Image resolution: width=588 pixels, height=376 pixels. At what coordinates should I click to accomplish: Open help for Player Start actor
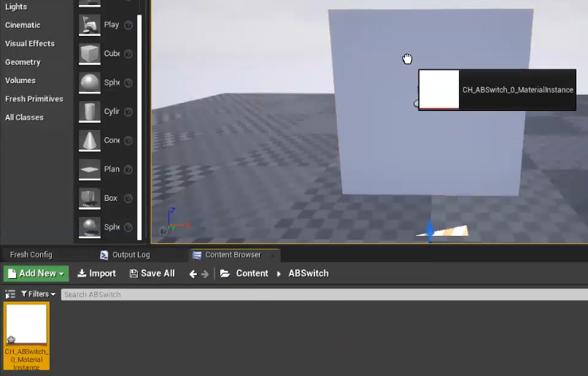pos(128,25)
